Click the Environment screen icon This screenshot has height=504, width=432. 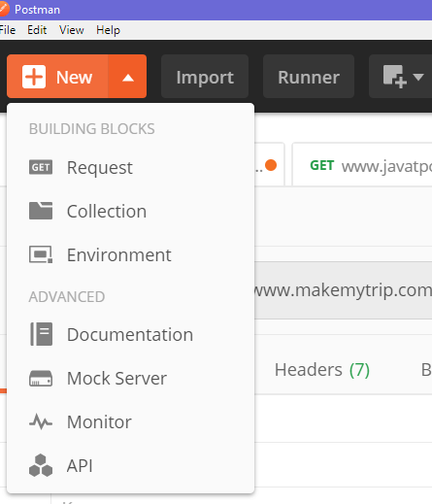coord(41,254)
